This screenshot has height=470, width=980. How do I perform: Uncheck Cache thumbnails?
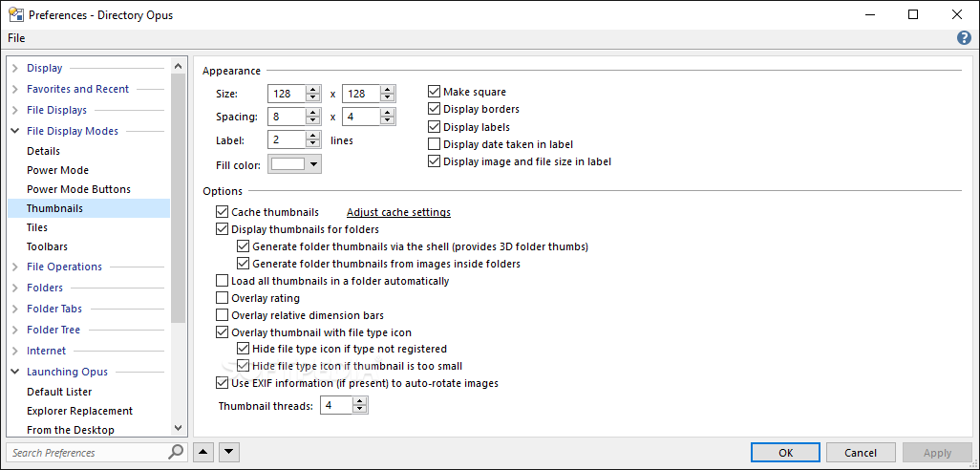(222, 212)
